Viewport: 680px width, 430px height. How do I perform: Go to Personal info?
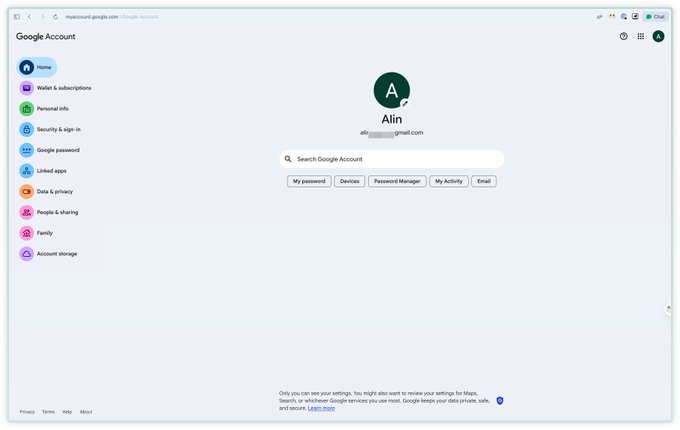point(44,109)
